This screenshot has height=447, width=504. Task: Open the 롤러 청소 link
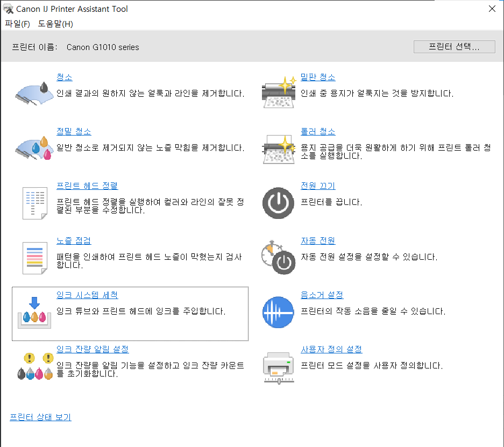click(318, 131)
